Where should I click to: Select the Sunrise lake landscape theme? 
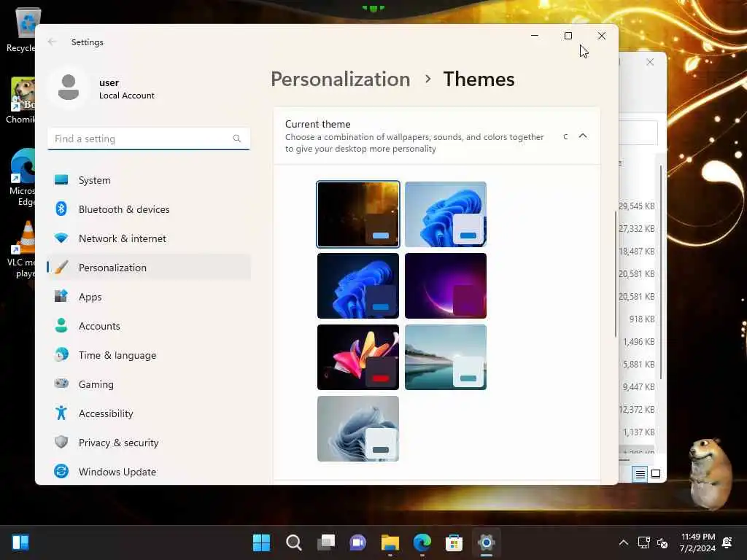click(446, 357)
